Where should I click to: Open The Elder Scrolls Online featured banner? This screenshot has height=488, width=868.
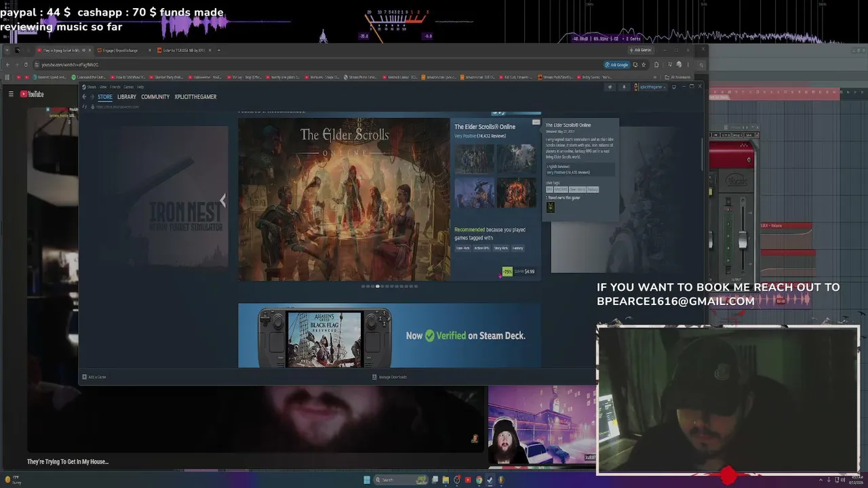[x=344, y=199]
